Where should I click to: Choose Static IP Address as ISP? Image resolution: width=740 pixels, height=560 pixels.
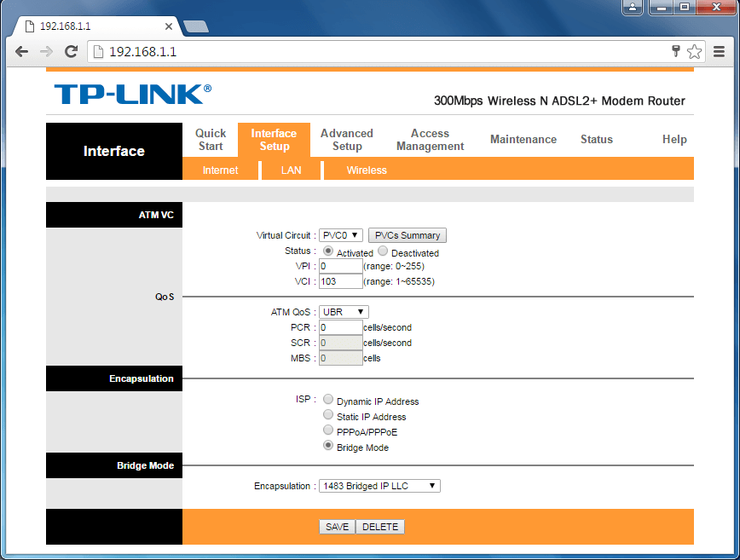(328, 415)
